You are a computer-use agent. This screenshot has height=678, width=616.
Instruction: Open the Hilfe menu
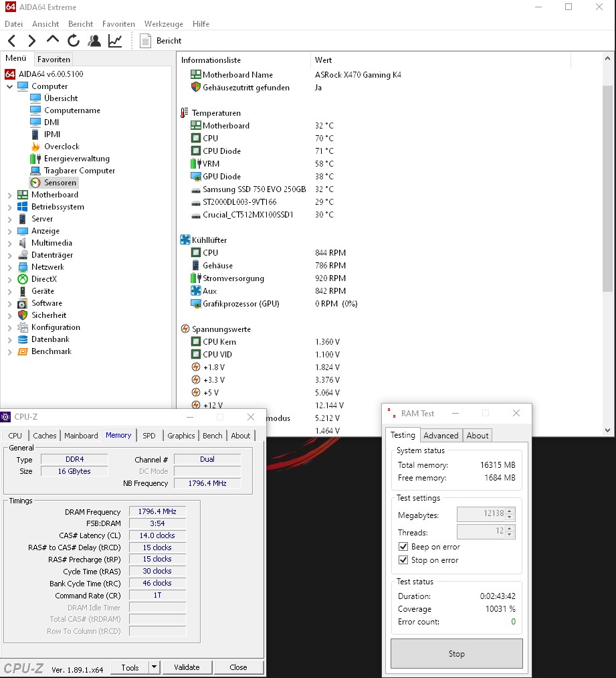click(201, 24)
